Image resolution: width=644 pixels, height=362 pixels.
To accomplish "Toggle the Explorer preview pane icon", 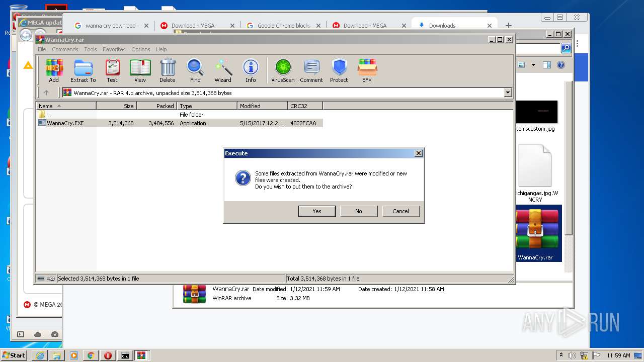I will point(547,65).
